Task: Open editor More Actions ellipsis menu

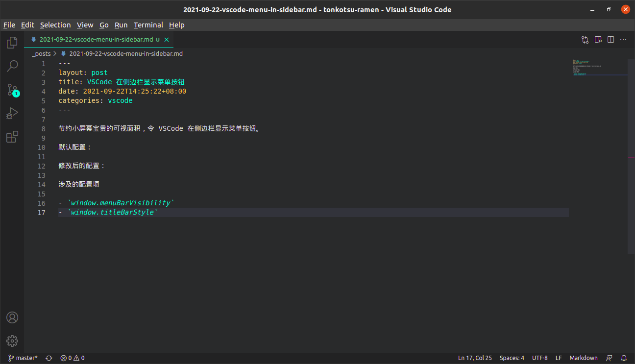Action: [x=623, y=40]
